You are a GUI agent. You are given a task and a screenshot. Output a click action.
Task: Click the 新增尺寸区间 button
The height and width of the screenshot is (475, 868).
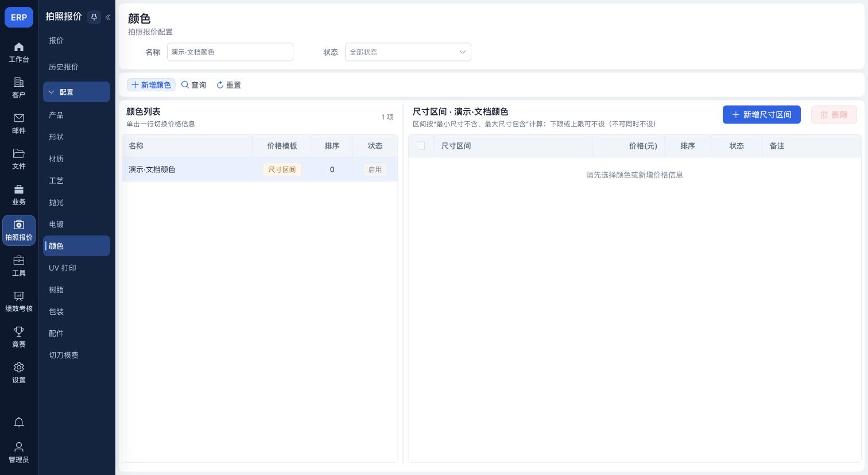761,114
